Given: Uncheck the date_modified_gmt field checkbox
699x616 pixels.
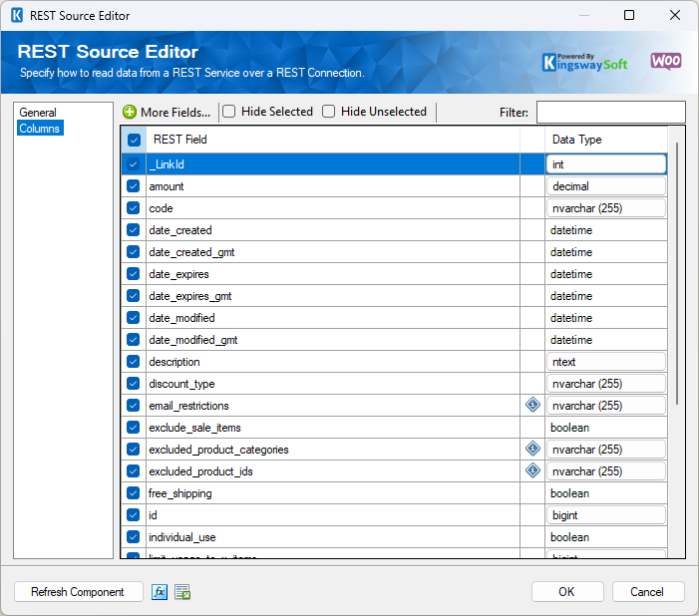Looking at the screenshot, I should click(x=133, y=339).
